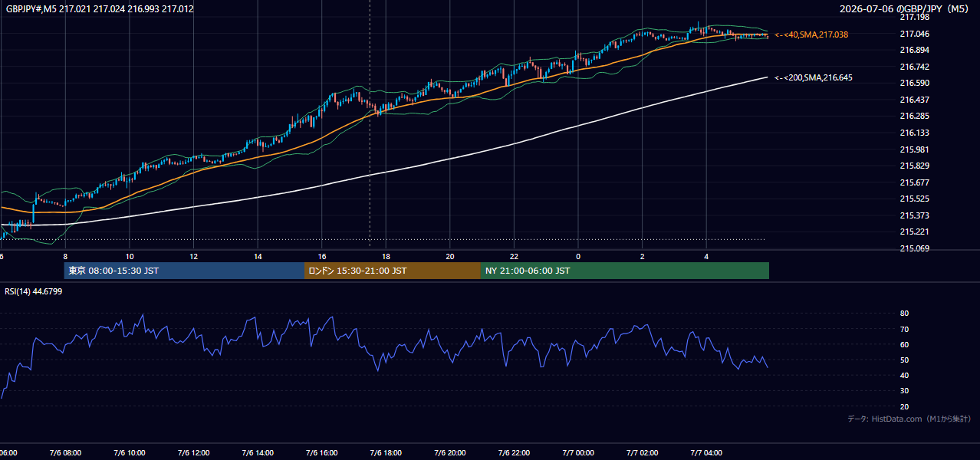Click the ロンドン 15:30-21:00 JST session bar
Image resolution: width=980 pixels, height=460 pixels.
click(393, 271)
